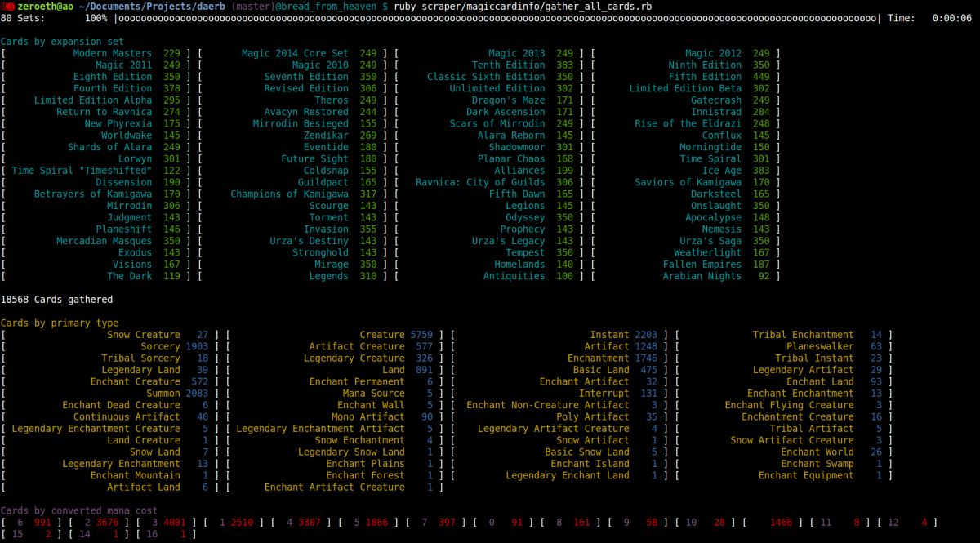Image resolution: width=980 pixels, height=543 pixels.
Task: Click the Magic 2012 entry
Action: tap(727, 53)
